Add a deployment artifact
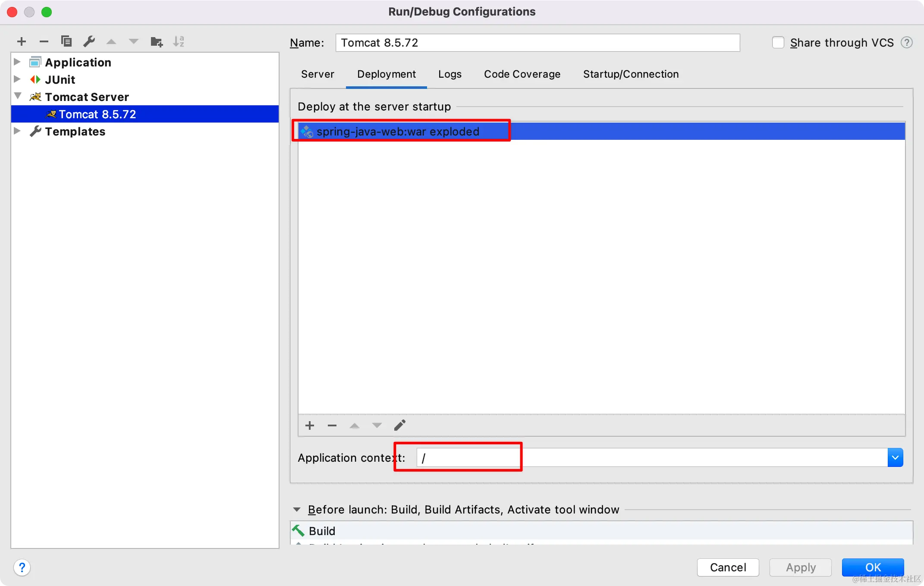 (x=310, y=425)
